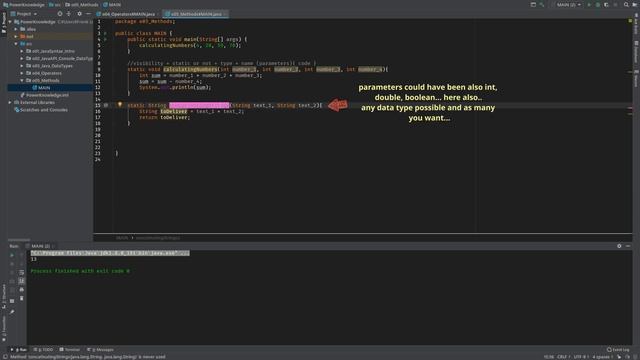640x360 pixels.
Task: Expand the .idea folder
Action: [16, 29]
